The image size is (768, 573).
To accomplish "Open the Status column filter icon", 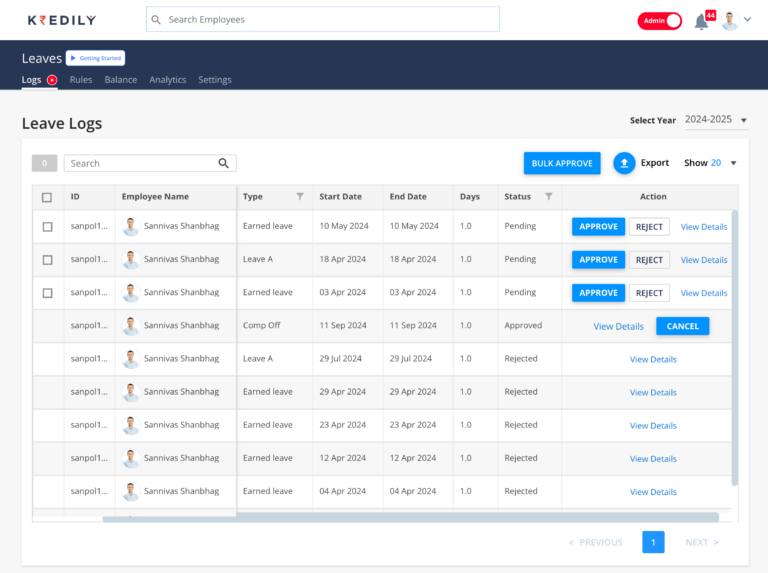I will pyautogui.click(x=549, y=196).
